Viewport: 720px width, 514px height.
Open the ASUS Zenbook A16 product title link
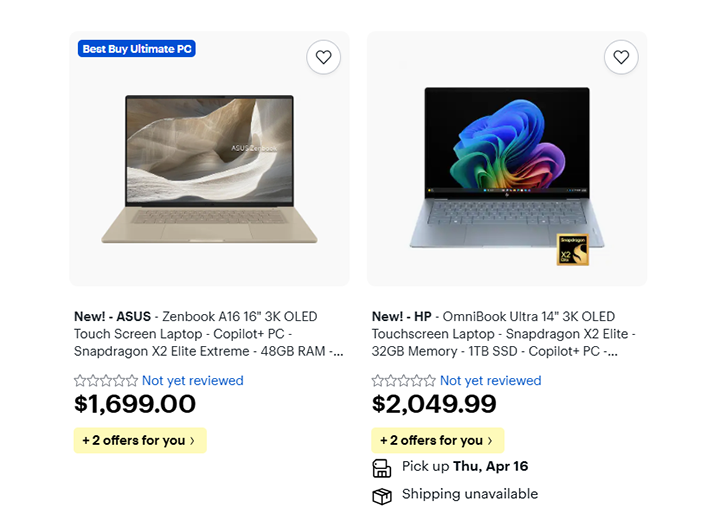208,334
